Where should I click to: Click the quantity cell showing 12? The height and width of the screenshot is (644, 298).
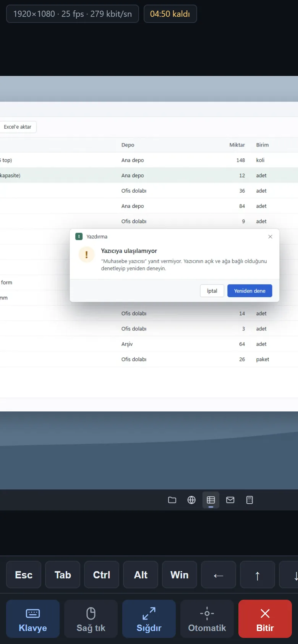pos(242,175)
